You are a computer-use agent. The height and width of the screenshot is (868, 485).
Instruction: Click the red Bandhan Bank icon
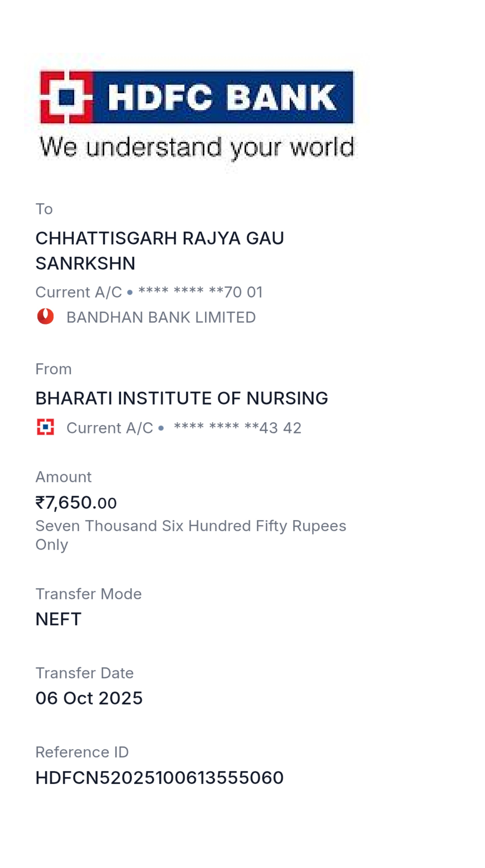click(x=45, y=317)
